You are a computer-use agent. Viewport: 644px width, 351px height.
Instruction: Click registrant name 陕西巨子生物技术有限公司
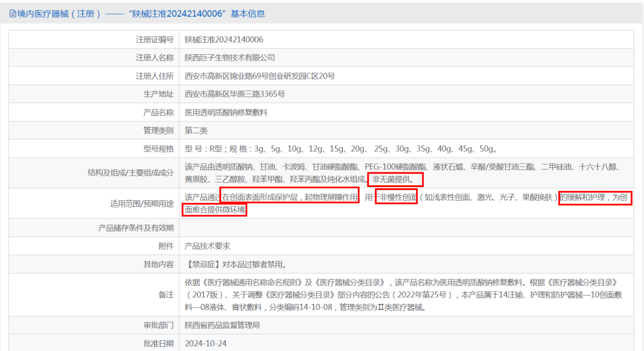pos(230,56)
